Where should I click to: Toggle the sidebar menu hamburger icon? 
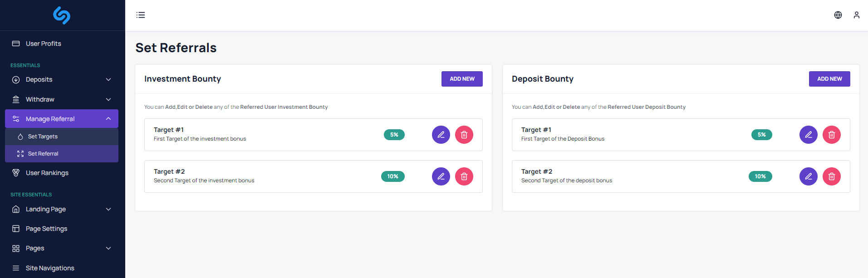(141, 15)
